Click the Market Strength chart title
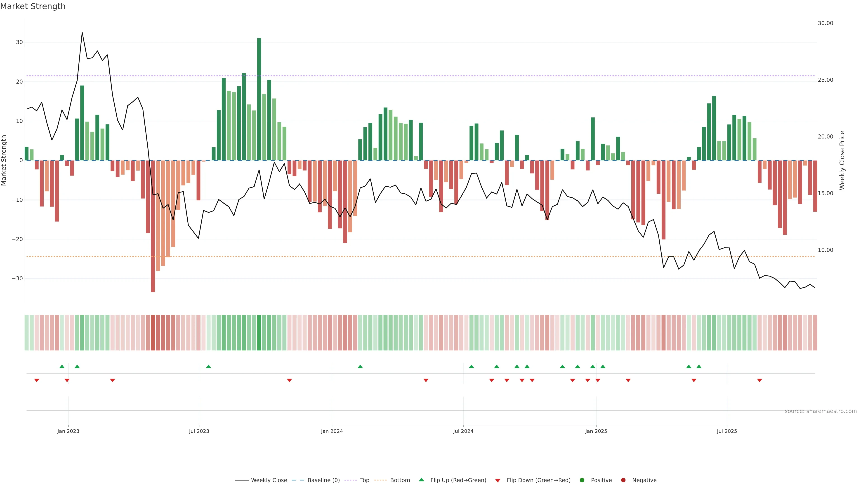The height and width of the screenshot is (488, 868). (x=33, y=6)
